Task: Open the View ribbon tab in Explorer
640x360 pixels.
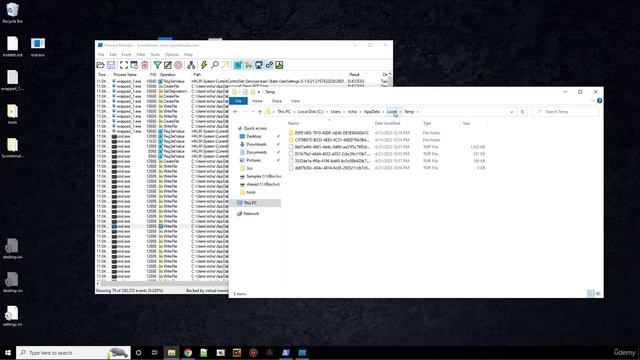Action: (x=296, y=101)
